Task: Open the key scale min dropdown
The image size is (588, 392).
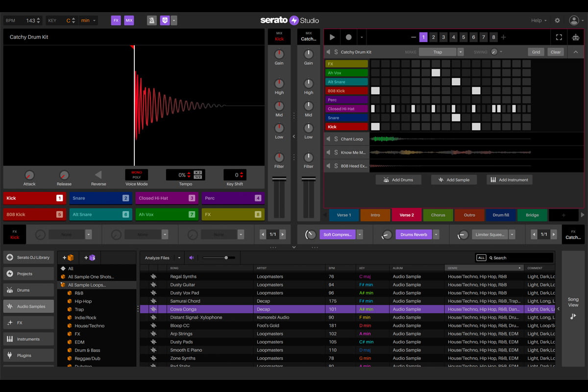Action: point(89,21)
